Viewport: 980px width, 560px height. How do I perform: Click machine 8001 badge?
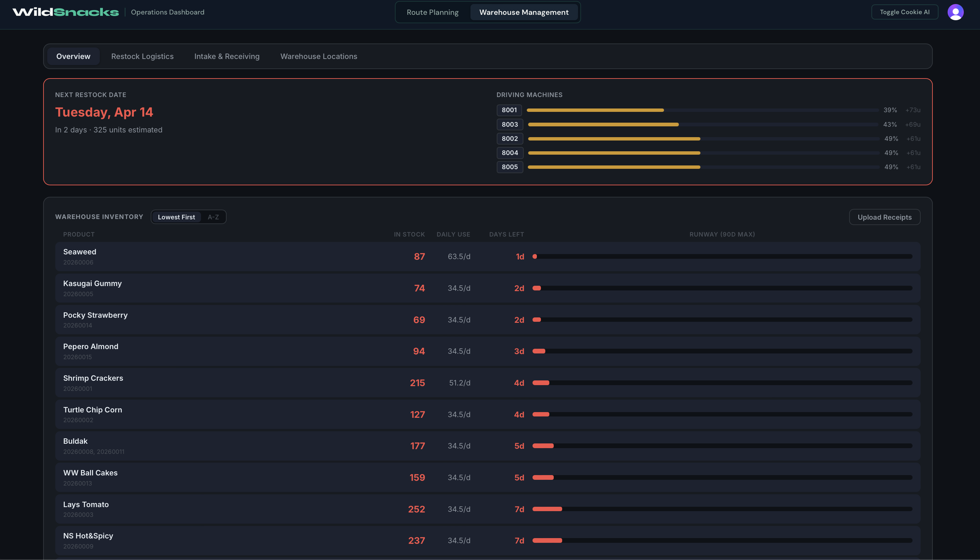click(509, 110)
